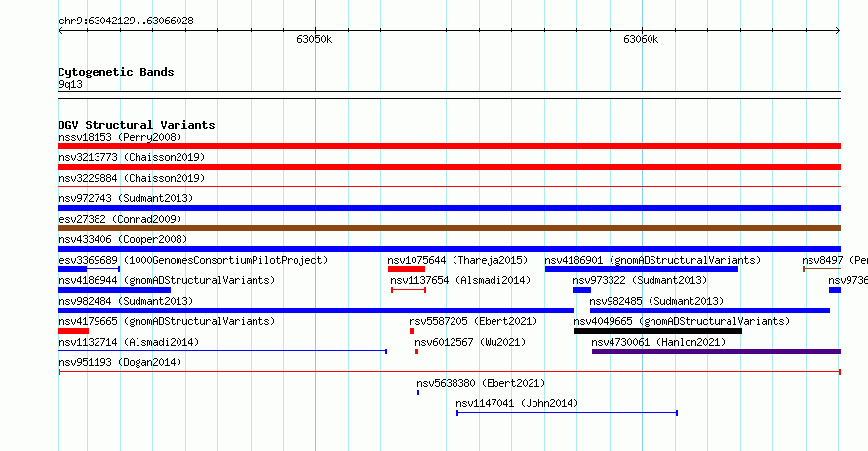Click the blue bar under nsv4186901
Screen dimensions: 868x451
click(x=642, y=269)
